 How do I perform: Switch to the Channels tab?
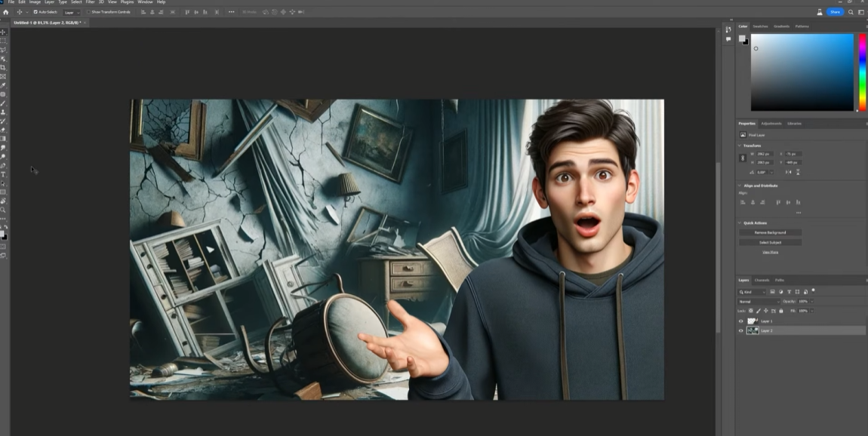[762, 280]
